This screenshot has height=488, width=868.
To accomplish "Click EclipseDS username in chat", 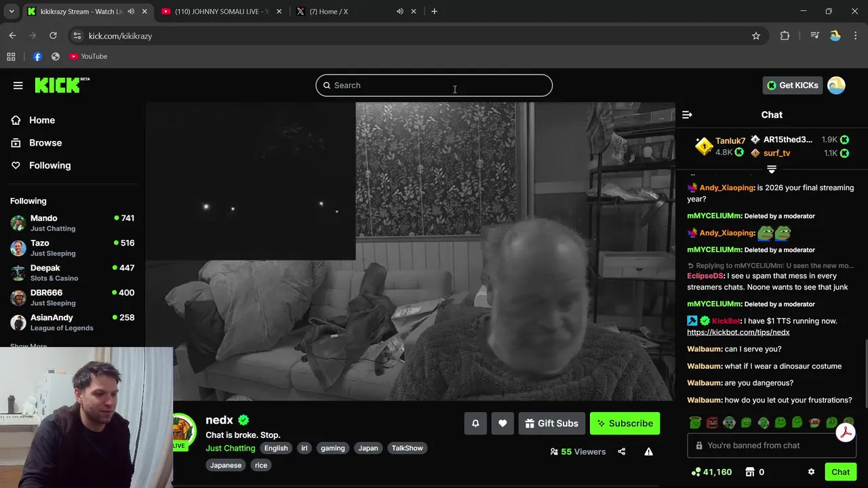I will point(705,276).
